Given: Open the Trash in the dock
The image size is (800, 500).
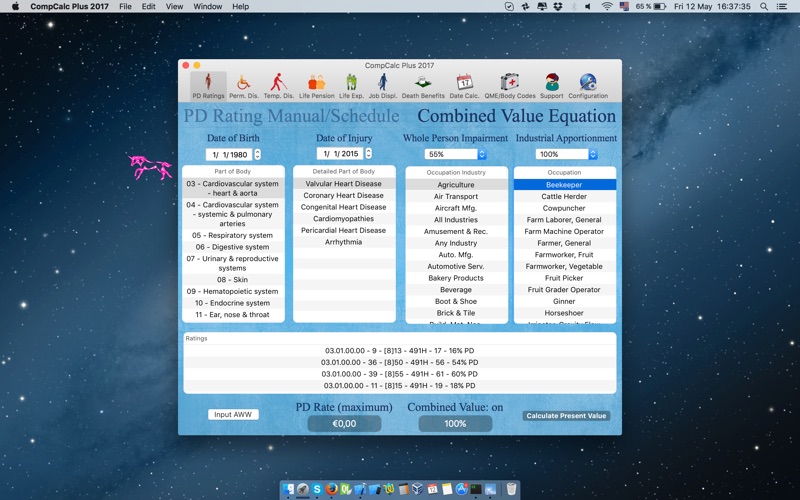Looking at the screenshot, I should [x=511, y=489].
